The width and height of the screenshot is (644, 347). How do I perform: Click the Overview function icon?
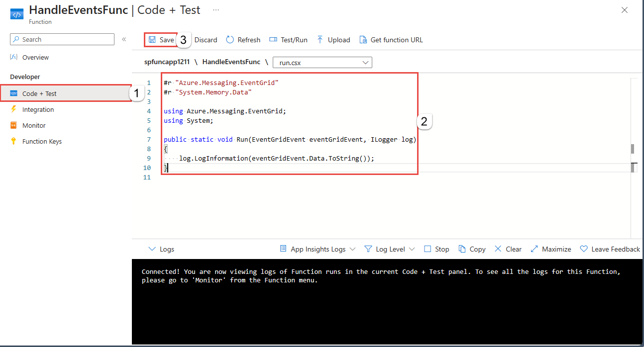pyautogui.click(x=13, y=57)
